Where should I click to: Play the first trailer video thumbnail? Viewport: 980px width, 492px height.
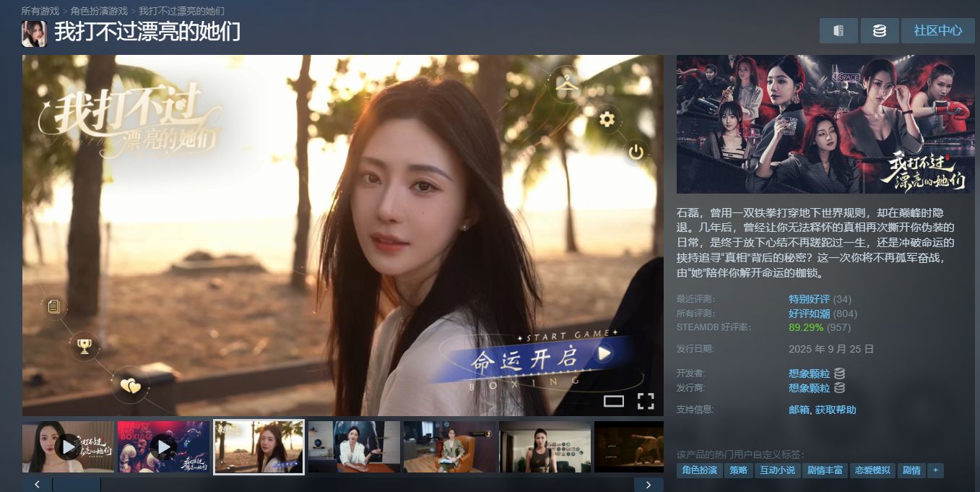tap(68, 447)
